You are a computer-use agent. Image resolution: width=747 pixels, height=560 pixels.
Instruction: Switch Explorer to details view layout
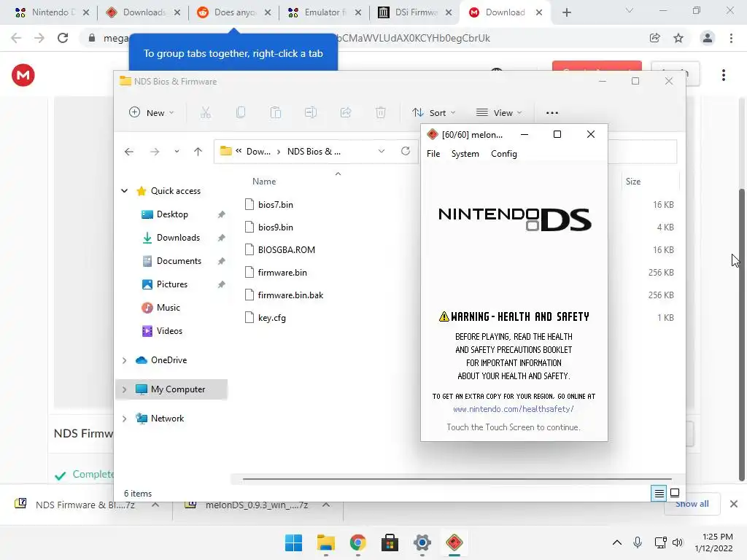click(x=659, y=494)
